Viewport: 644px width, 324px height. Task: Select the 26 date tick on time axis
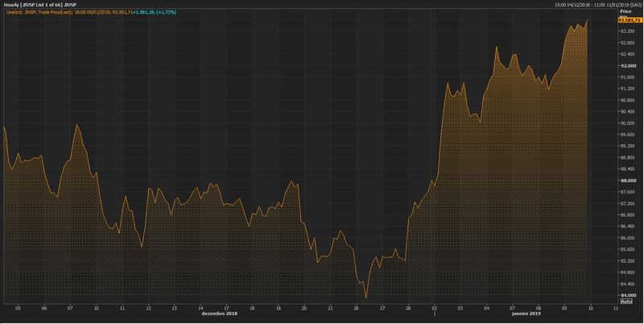pos(356,307)
